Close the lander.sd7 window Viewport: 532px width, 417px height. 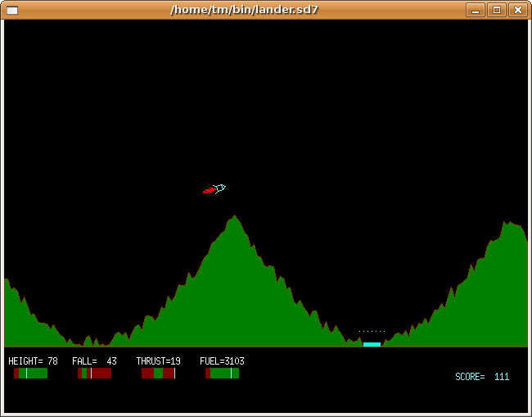[517, 10]
